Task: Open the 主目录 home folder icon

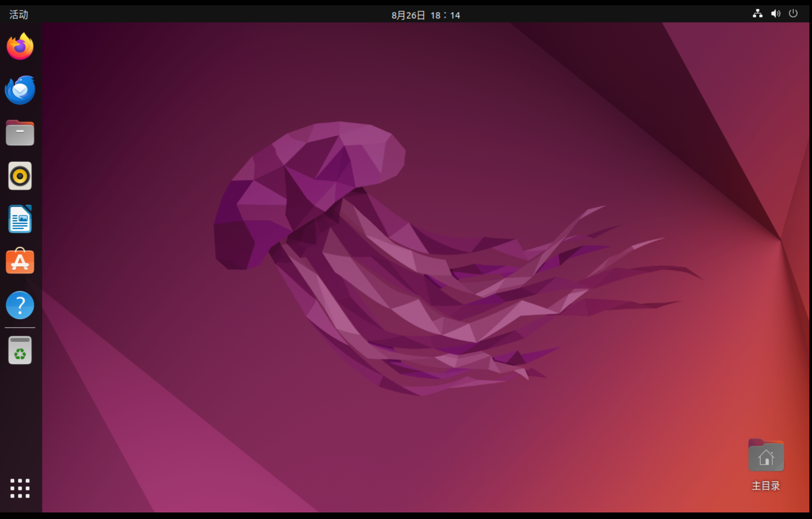Action: click(x=766, y=455)
